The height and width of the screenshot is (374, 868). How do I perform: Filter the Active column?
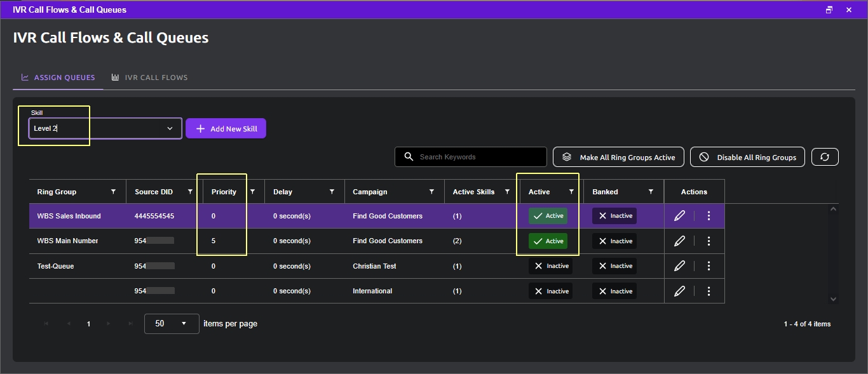[x=571, y=192]
